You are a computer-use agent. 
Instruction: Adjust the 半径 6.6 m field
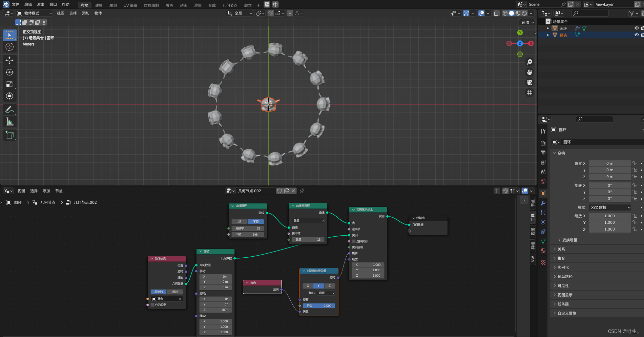coord(248,235)
